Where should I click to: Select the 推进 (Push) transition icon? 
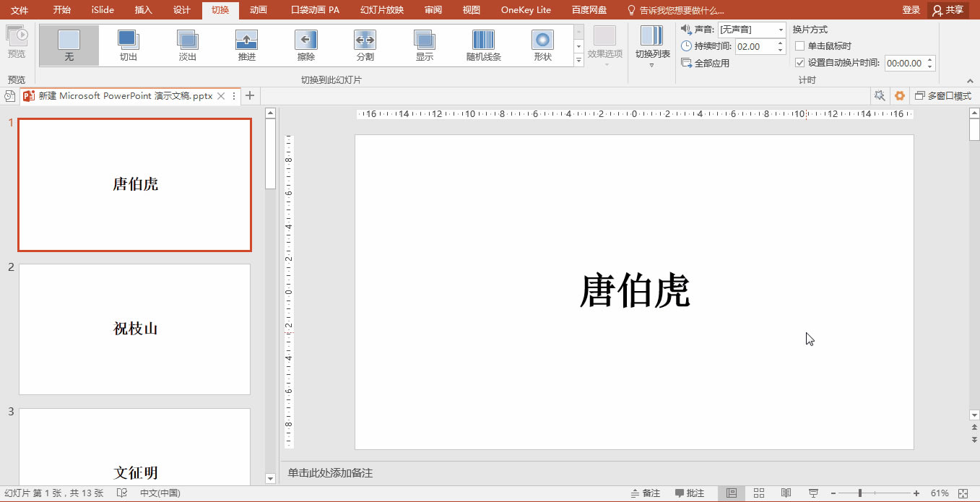point(246,45)
